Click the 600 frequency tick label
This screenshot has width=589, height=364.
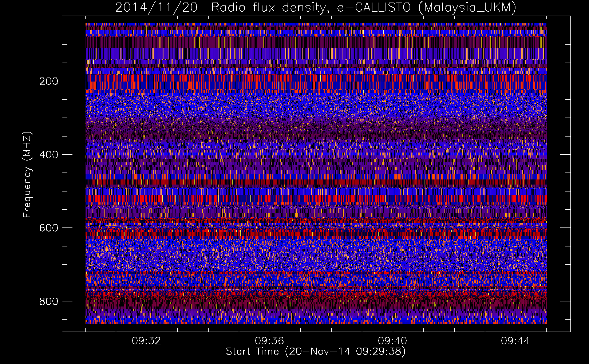pos(48,228)
